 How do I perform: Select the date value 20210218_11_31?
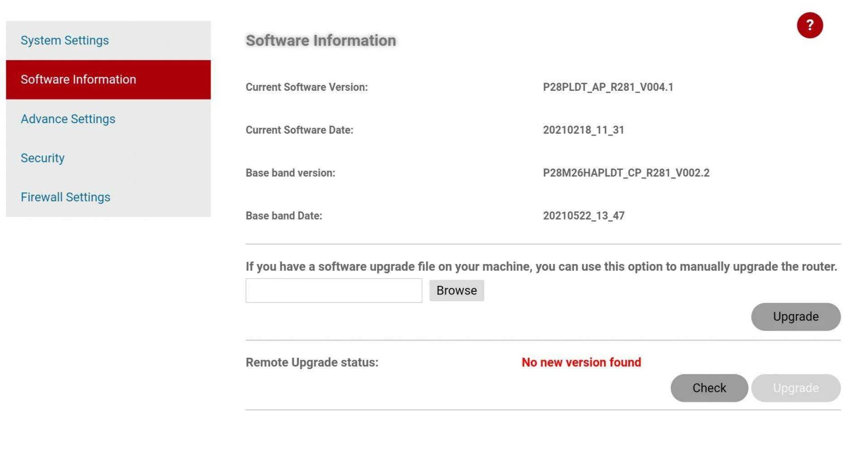pyautogui.click(x=584, y=130)
